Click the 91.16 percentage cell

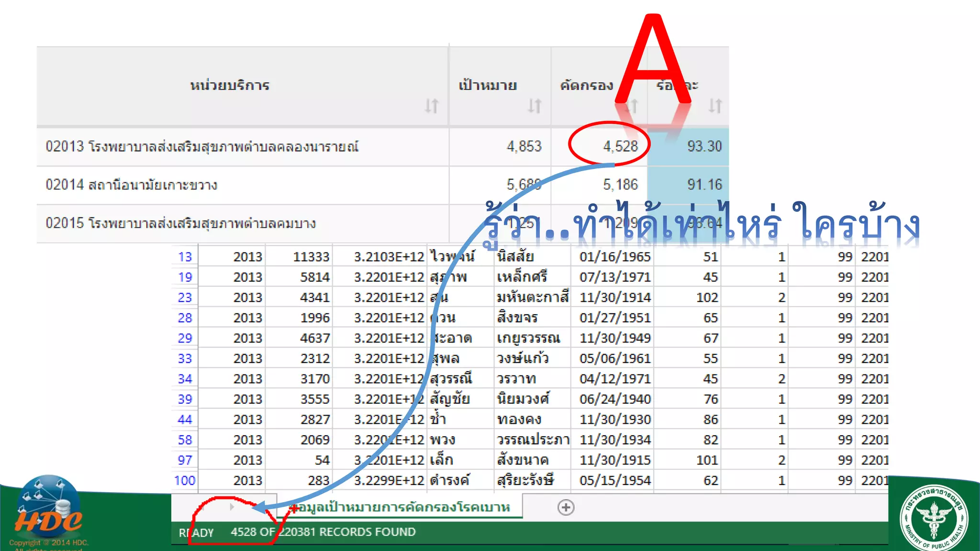pos(704,185)
